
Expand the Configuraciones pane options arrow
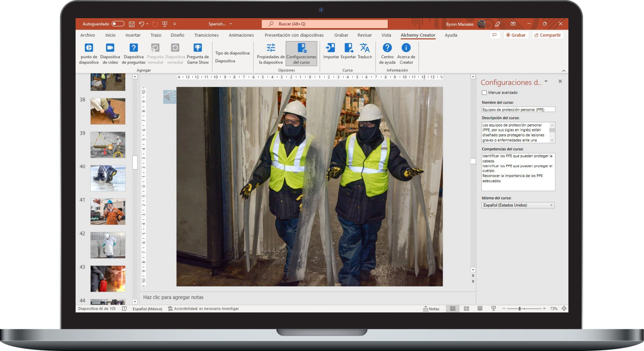[546, 82]
